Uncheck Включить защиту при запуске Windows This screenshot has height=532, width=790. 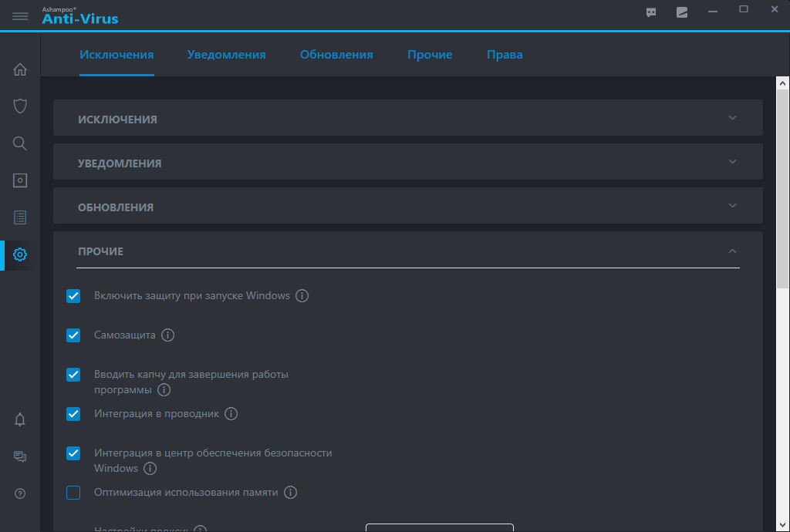click(73, 296)
